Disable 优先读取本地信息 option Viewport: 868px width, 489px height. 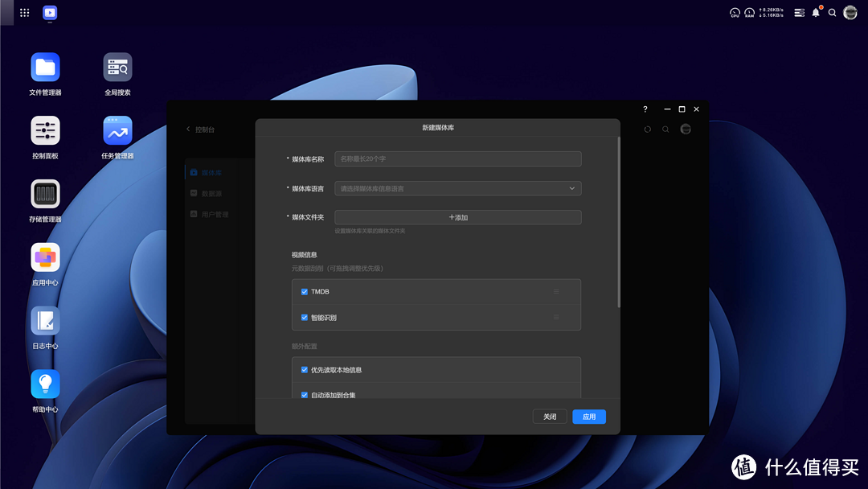click(305, 370)
